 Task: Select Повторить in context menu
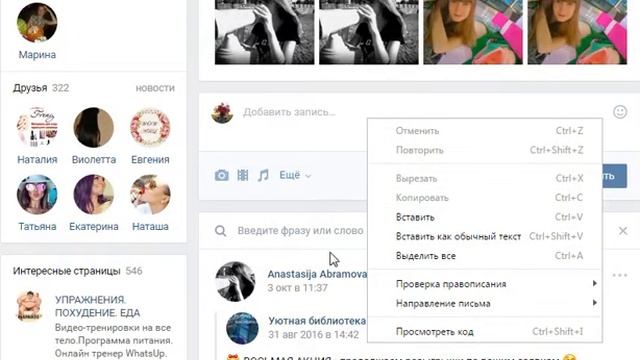click(x=485, y=150)
